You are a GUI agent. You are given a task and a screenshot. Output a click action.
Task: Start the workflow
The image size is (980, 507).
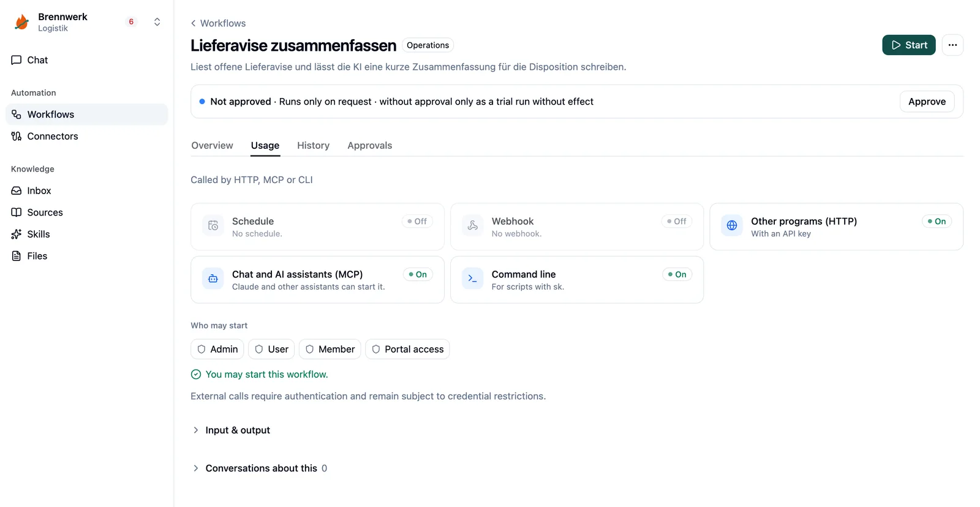coord(909,45)
